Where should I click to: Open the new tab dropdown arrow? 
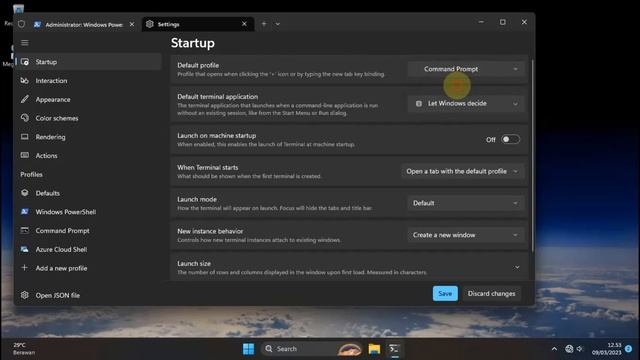coord(278,24)
